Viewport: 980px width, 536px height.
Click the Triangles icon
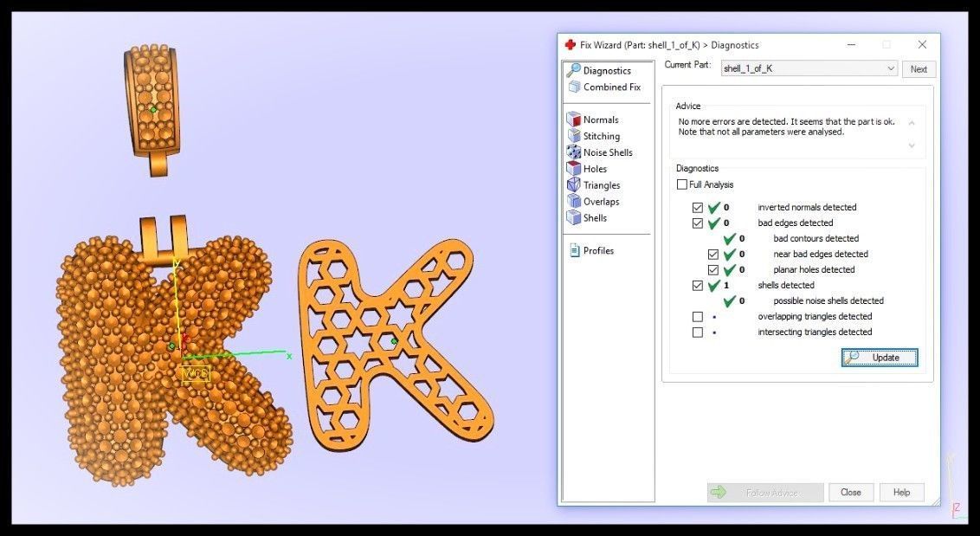573,185
